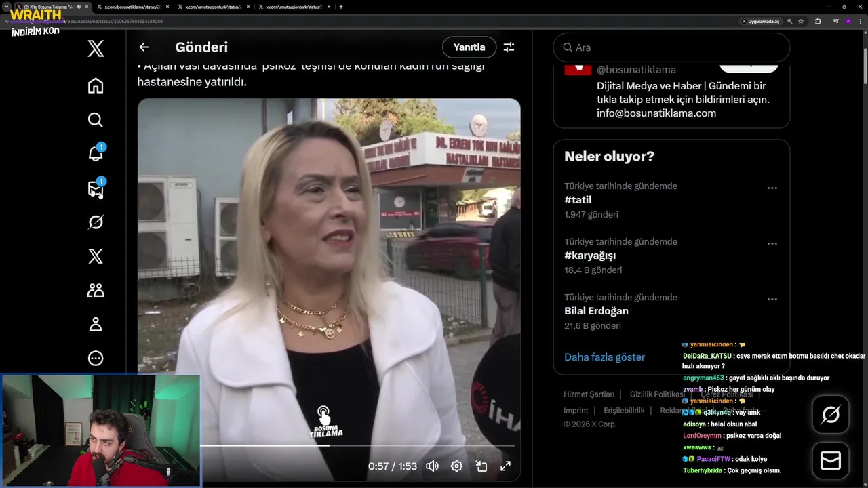The image size is (868, 488).
Task: Open the browser three-dot menu
Action: (860, 21)
